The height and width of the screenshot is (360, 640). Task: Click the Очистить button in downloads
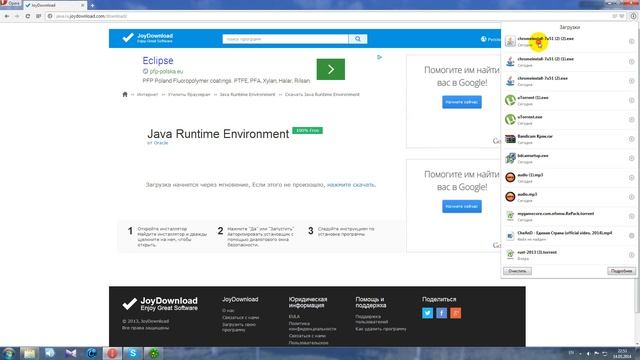click(x=517, y=271)
